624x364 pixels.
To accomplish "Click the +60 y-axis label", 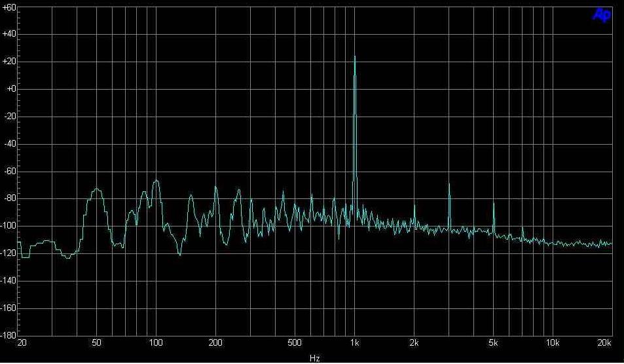I will tap(9, 8).
